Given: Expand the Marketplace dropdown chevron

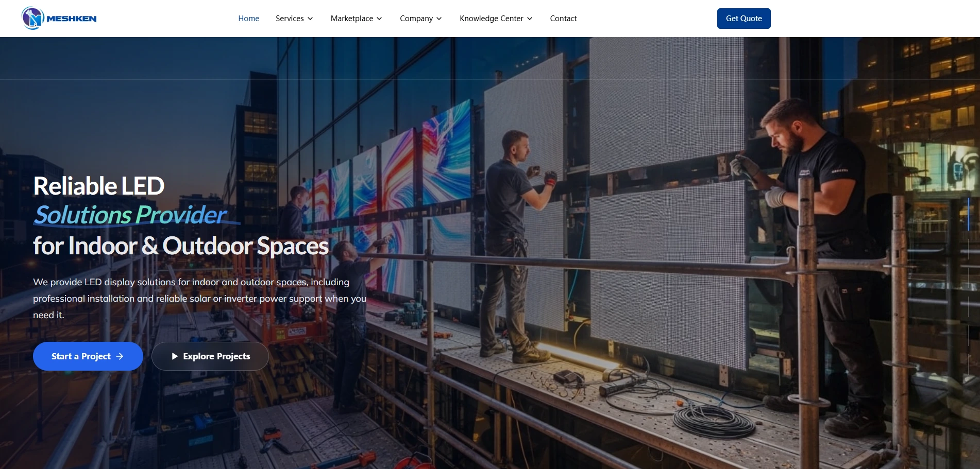Looking at the screenshot, I should [x=379, y=19].
